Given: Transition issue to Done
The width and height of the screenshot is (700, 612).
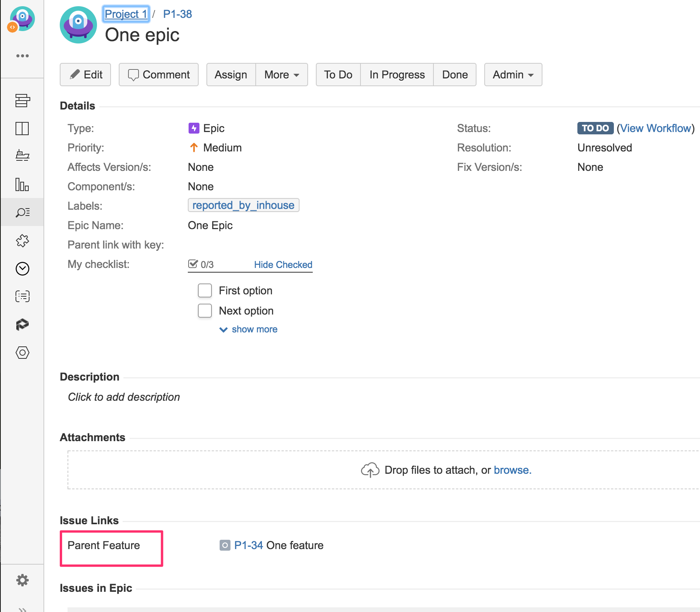Looking at the screenshot, I should click(x=455, y=75).
